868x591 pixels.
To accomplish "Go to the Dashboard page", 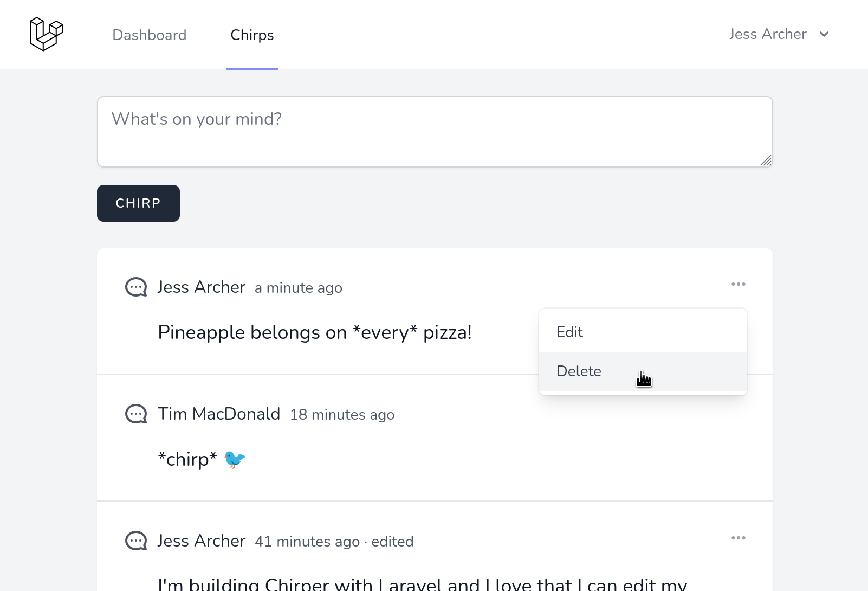I will 150,35.
